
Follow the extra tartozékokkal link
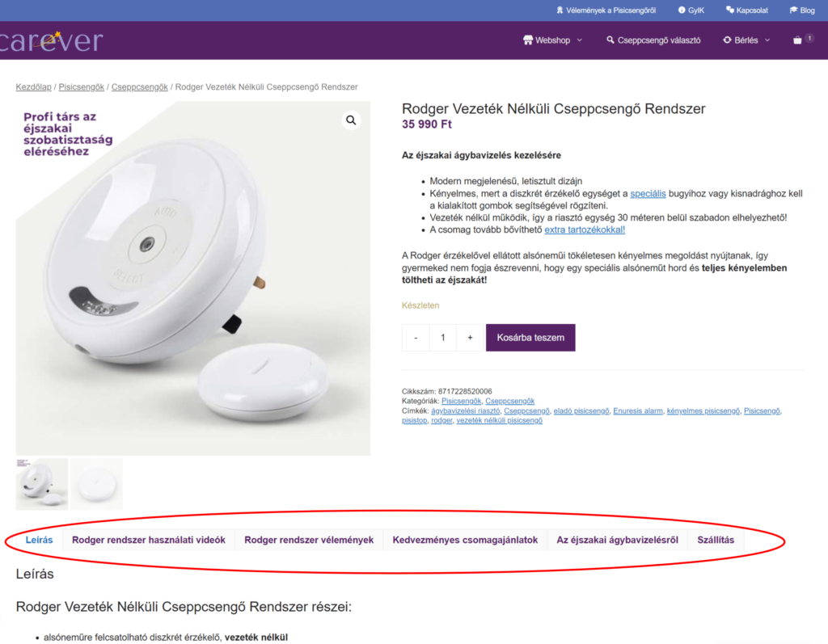(584, 229)
